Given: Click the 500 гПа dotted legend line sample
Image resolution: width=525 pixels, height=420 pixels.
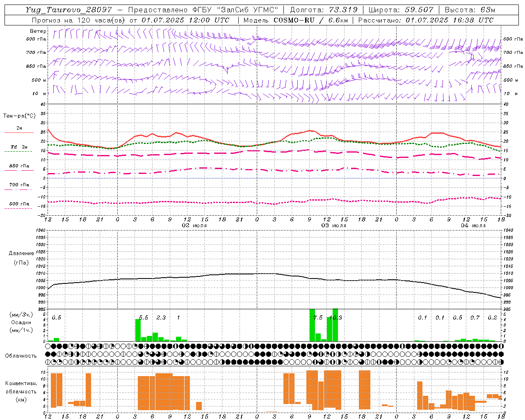Looking at the screenshot, I should pyautogui.click(x=18, y=208).
